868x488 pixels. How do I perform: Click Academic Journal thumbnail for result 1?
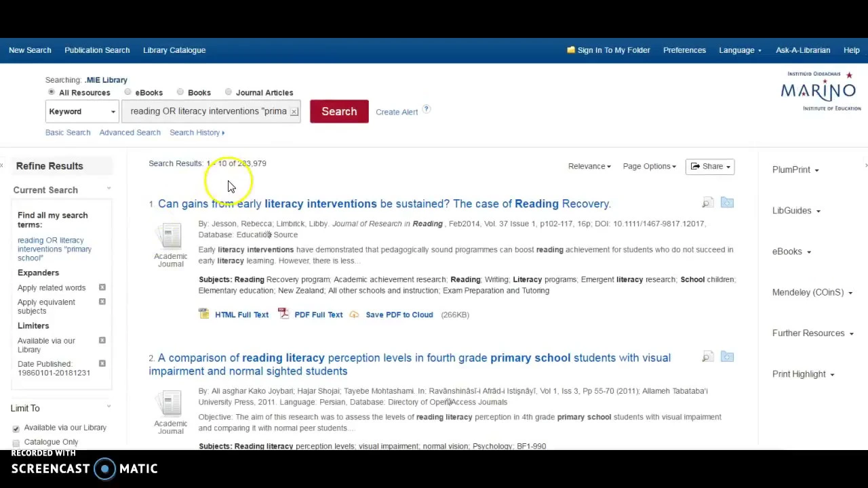tap(170, 237)
